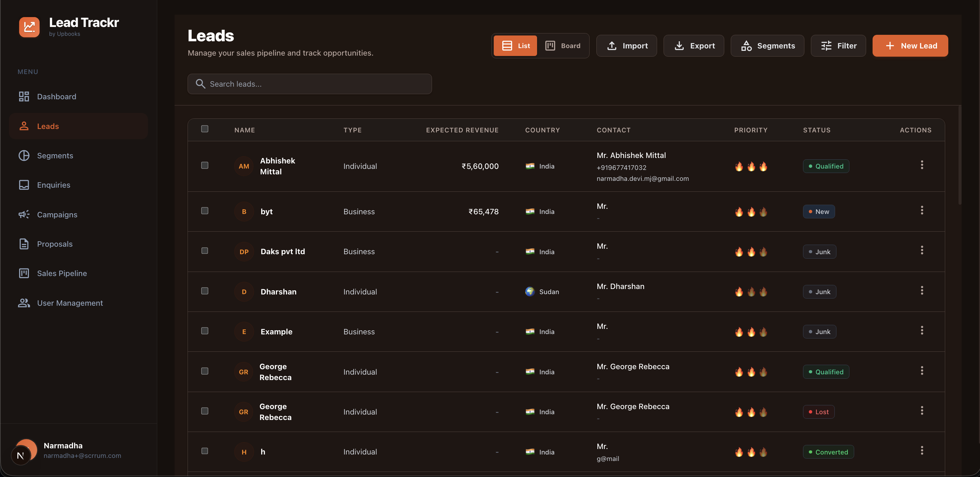The height and width of the screenshot is (477, 980).
Task: Click the AM avatar for Abhishek Mittal
Action: [x=244, y=167]
